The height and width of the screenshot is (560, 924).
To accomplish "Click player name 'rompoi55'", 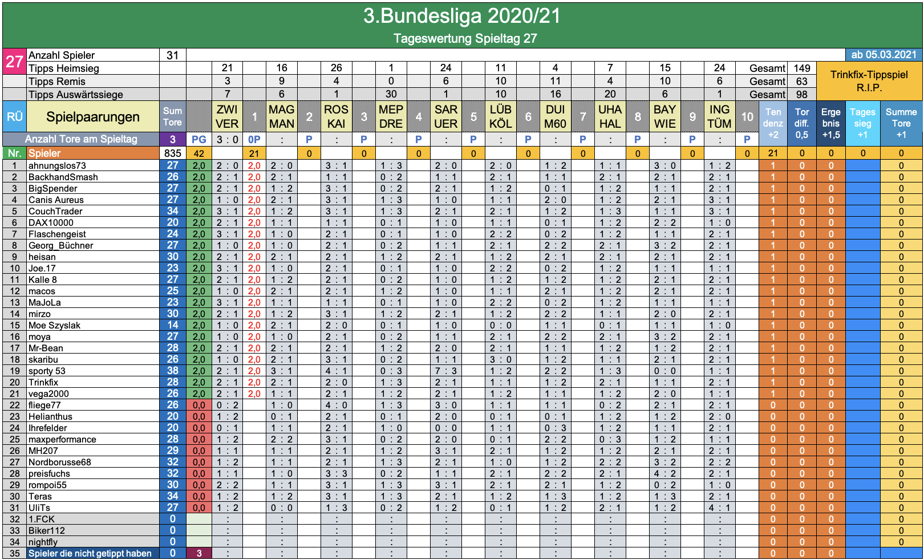I will tap(47, 485).
